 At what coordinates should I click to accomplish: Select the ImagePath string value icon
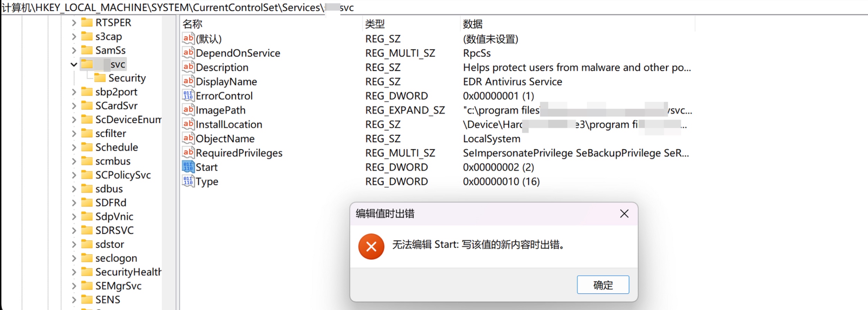click(x=188, y=110)
